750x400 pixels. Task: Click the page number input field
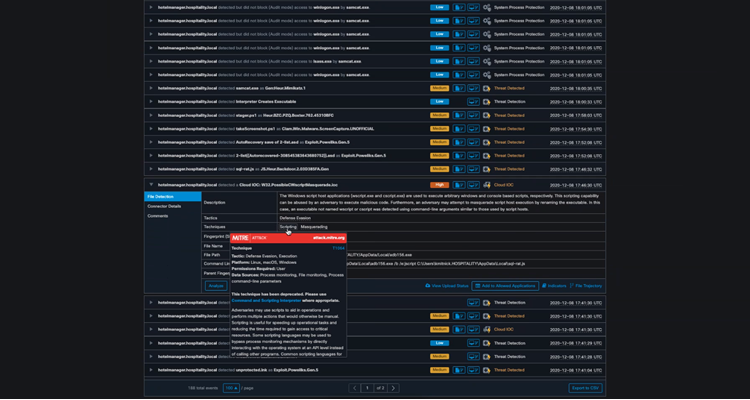[x=367, y=388]
